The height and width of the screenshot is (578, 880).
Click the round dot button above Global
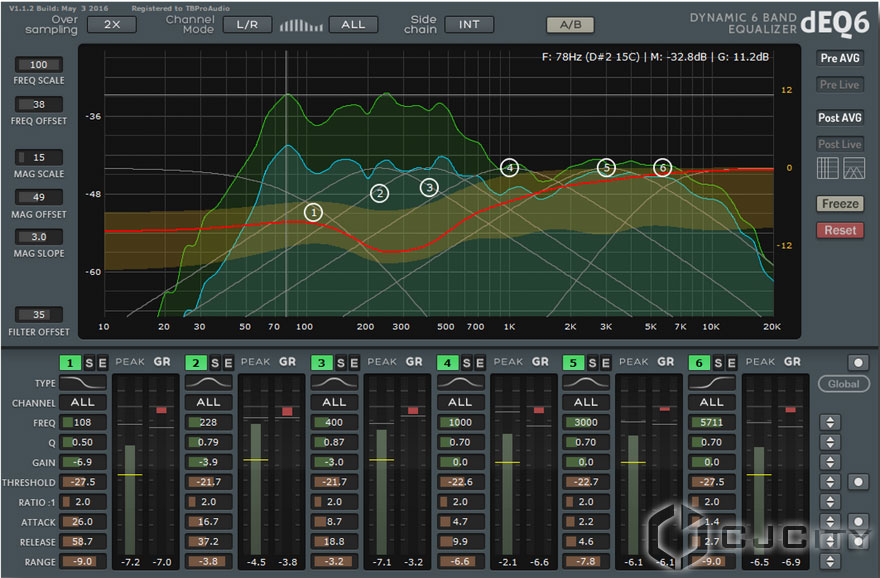click(x=858, y=363)
